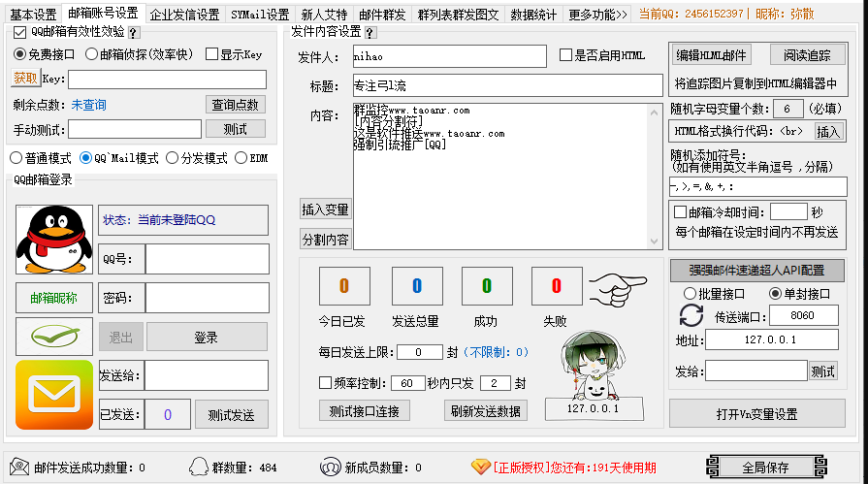This screenshot has height=484, width=868.
Task: Click the 邮箱昵称 button
Action: point(54,298)
